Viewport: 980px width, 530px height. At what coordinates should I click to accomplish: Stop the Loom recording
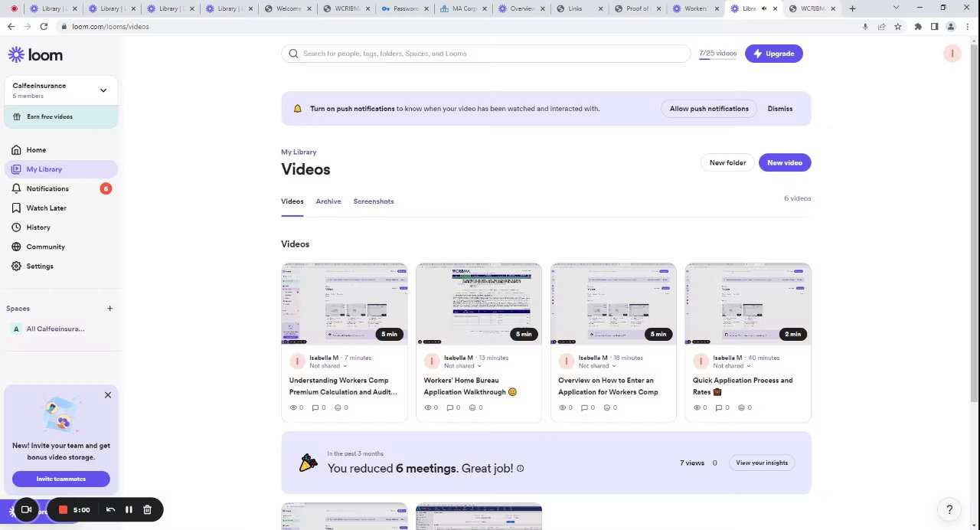64,509
